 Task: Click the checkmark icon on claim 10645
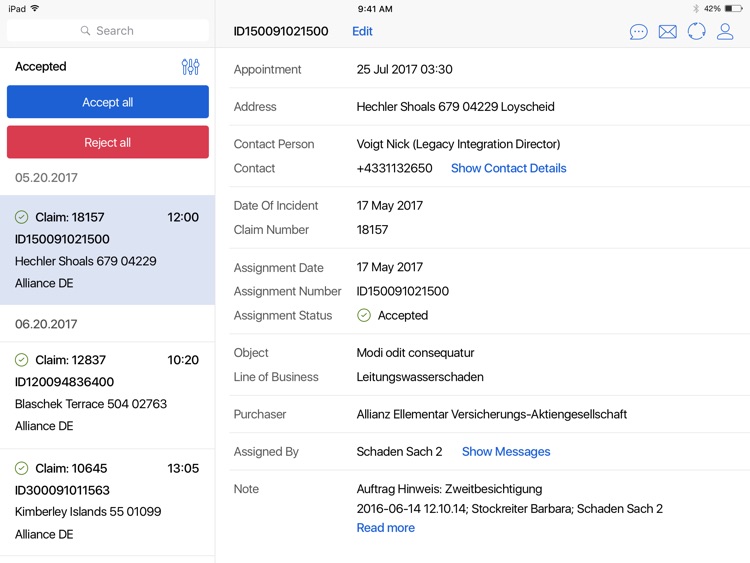22,468
